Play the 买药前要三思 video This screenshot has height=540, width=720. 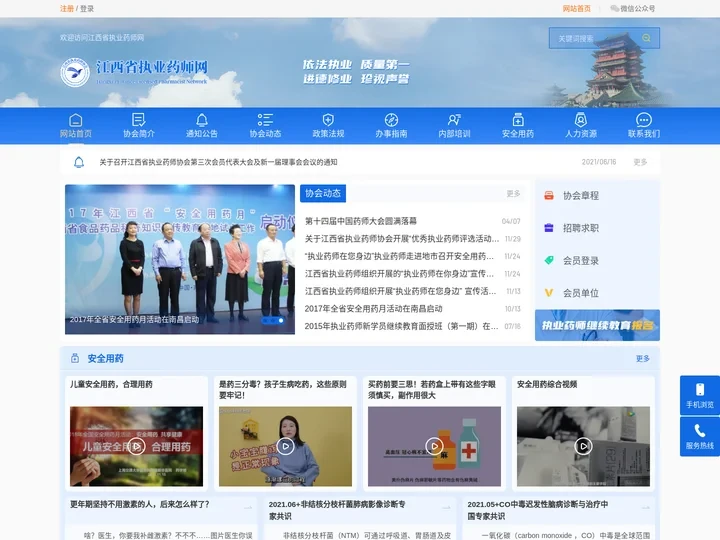point(434,446)
